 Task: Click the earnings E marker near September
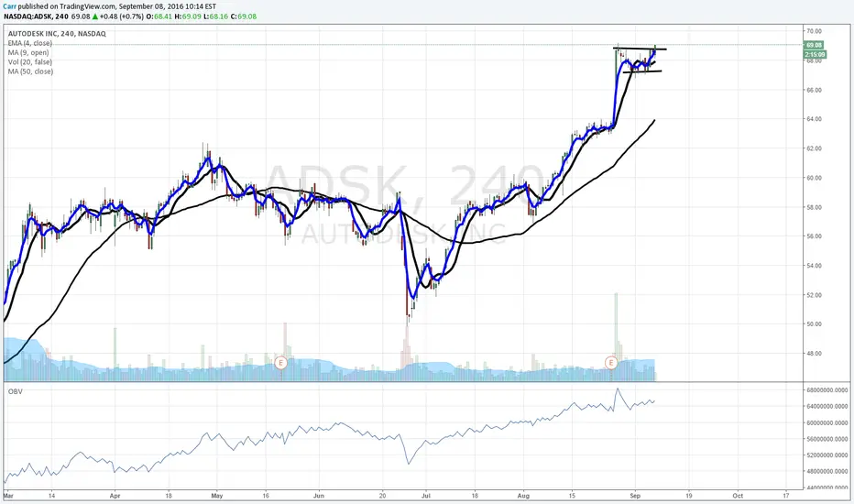click(611, 362)
